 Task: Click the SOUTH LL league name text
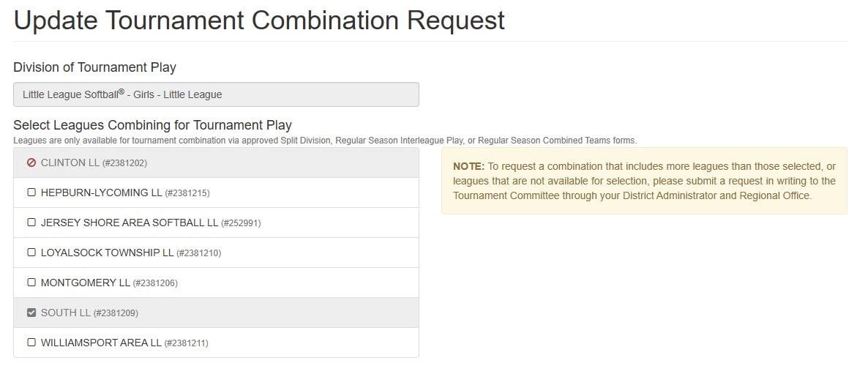click(x=65, y=313)
